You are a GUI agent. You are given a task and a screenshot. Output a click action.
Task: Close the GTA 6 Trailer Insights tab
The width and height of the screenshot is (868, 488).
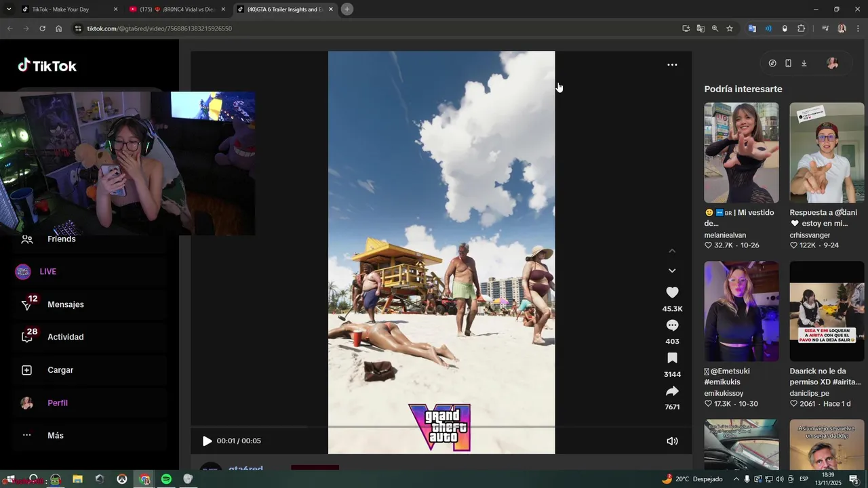tap(331, 9)
